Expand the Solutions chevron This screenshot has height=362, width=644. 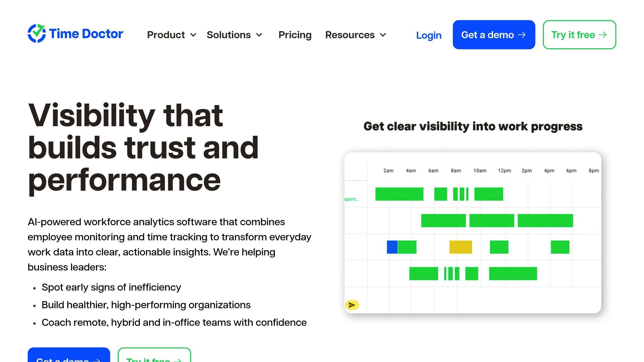coord(259,35)
